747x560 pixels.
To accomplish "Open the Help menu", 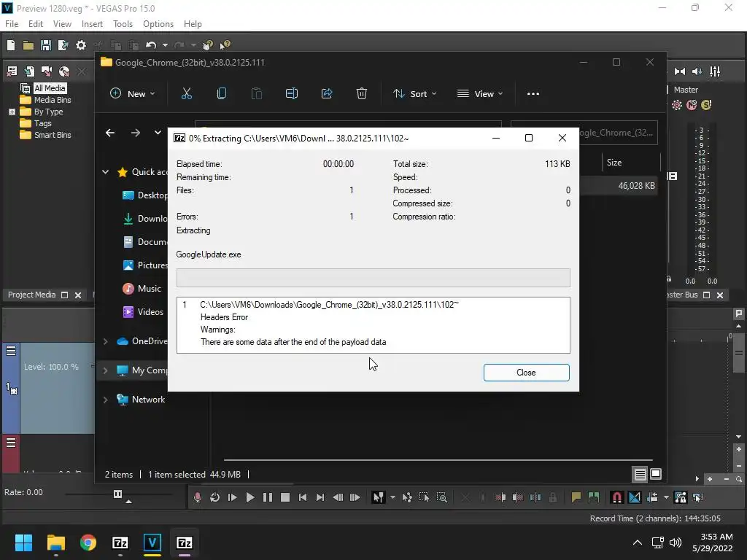I will 193,24.
